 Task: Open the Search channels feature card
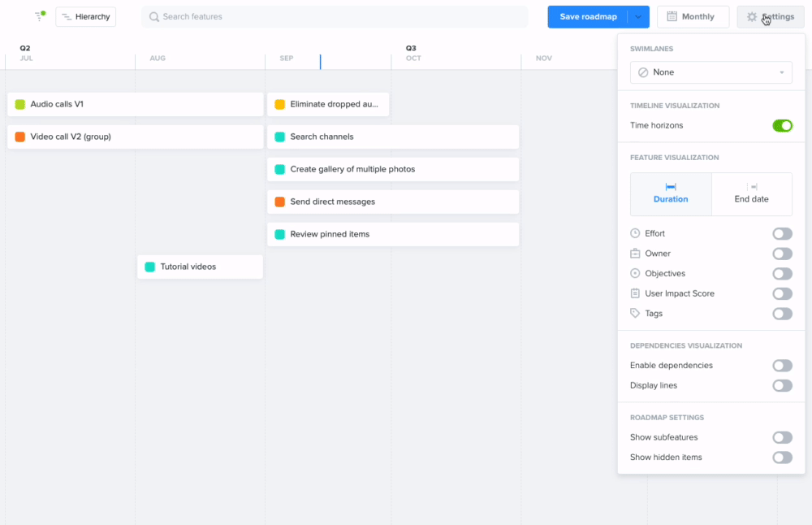393,137
